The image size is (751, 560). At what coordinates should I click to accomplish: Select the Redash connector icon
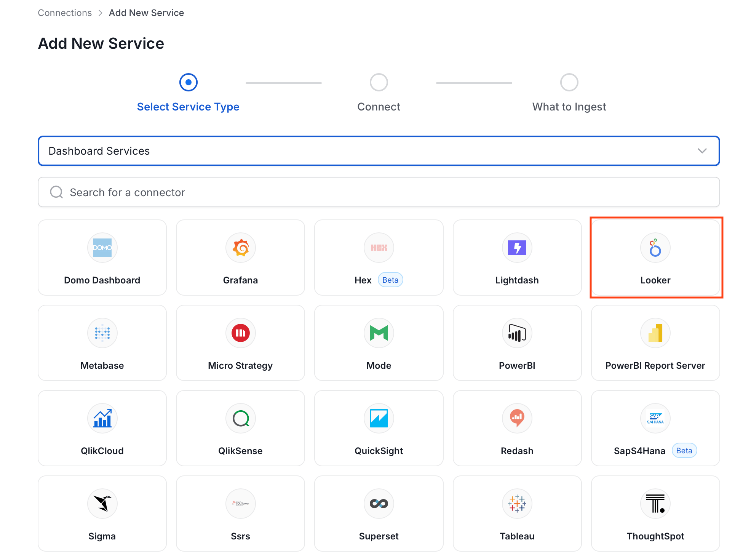click(x=517, y=418)
